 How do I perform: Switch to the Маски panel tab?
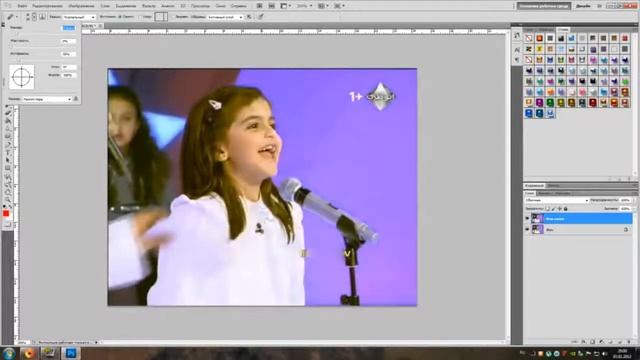(x=553, y=185)
